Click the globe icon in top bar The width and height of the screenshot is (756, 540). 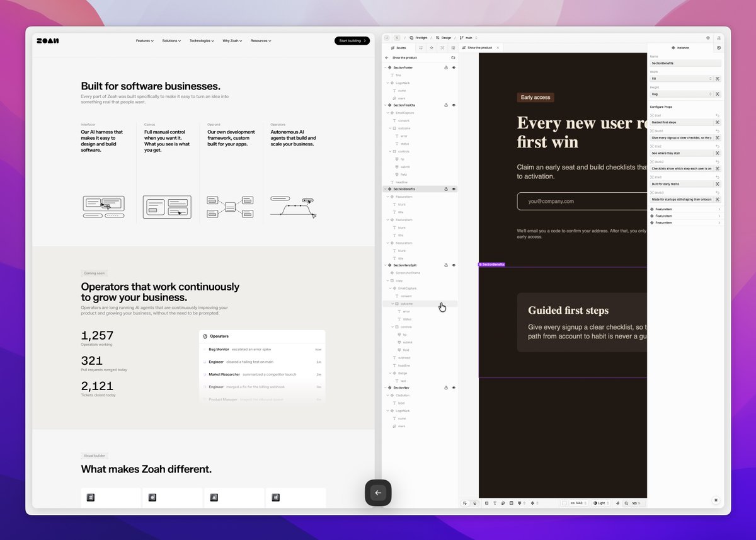point(707,38)
